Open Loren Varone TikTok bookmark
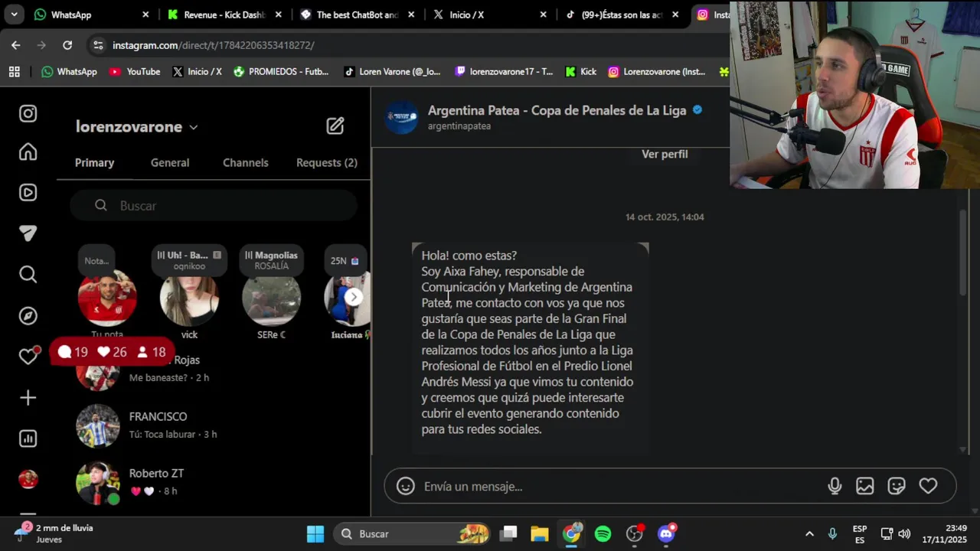 pos(392,71)
